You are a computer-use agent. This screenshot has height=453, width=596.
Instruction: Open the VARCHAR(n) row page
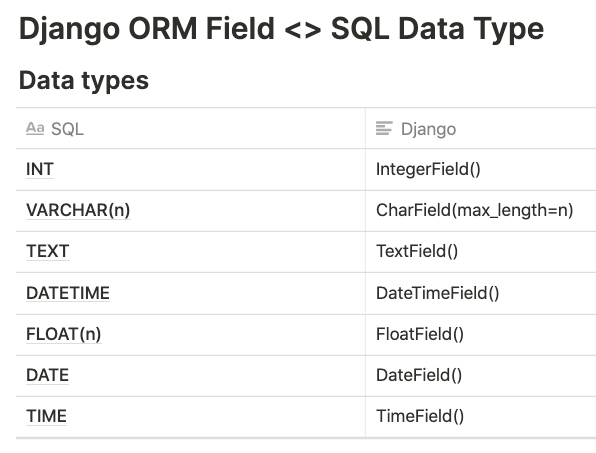78,210
